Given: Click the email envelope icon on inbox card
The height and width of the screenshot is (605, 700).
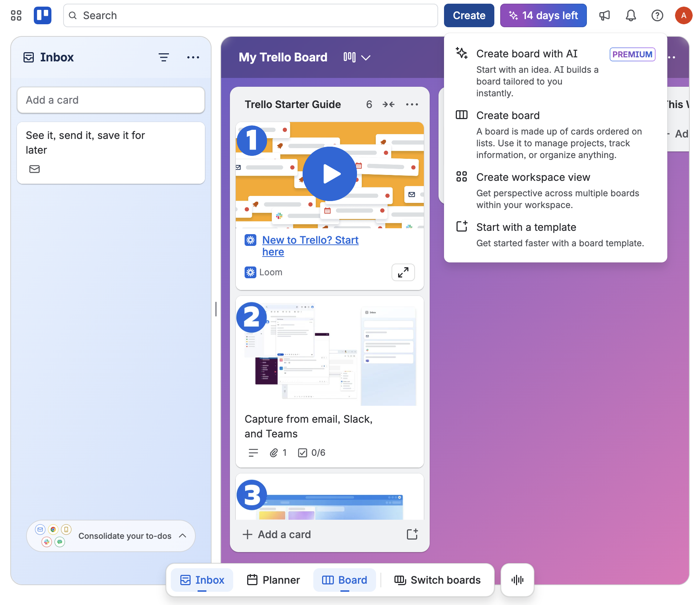Looking at the screenshot, I should coord(35,169).
